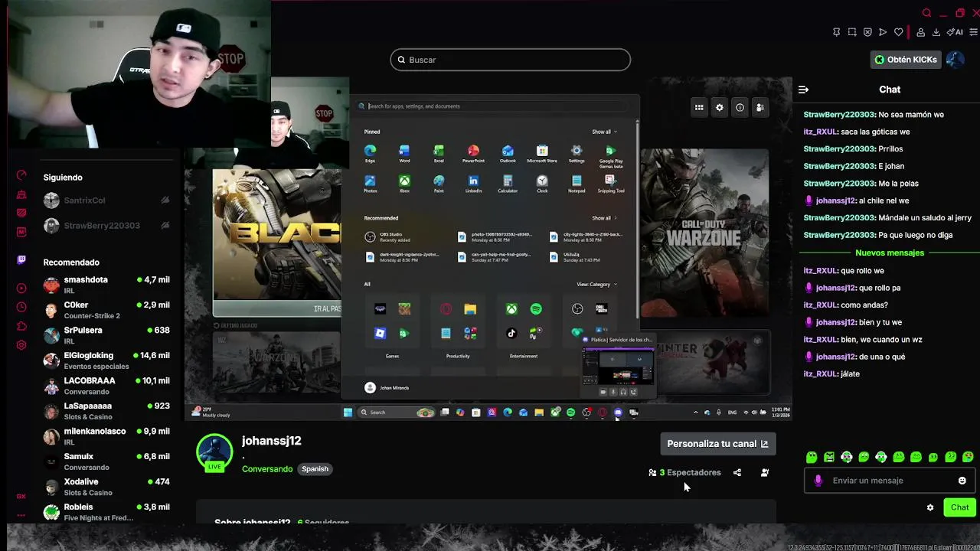Open johanssj12 channel avatar with LIVE badge
The width and height of the screenshot is (980, 551).
pos(214,452)
